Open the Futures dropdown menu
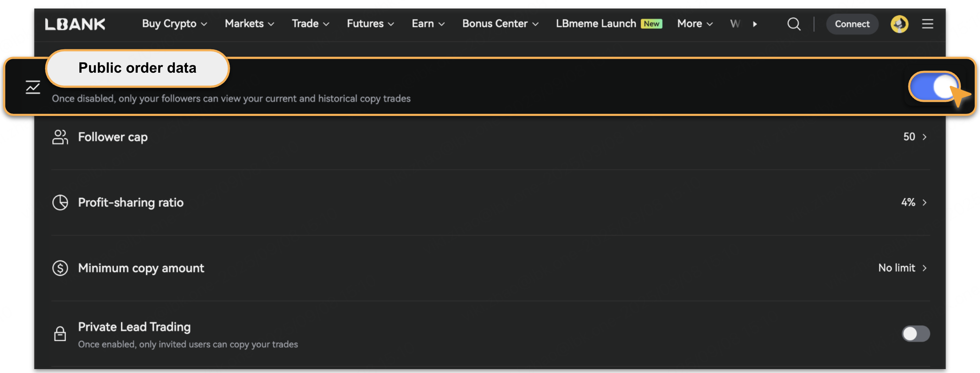This screenshot has height=373, width=980. click(x=370, y=24)
